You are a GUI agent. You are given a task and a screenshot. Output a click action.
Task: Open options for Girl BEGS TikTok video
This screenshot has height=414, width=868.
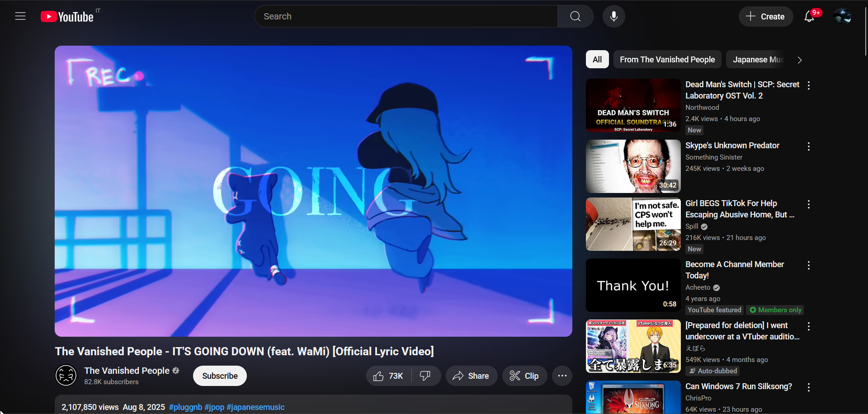[x=809, y=204]
